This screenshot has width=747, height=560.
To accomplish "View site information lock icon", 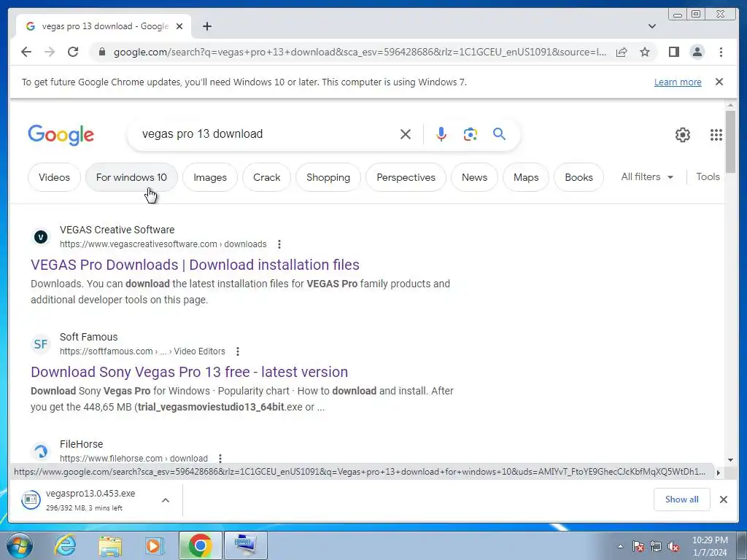I will coord(101,52).
